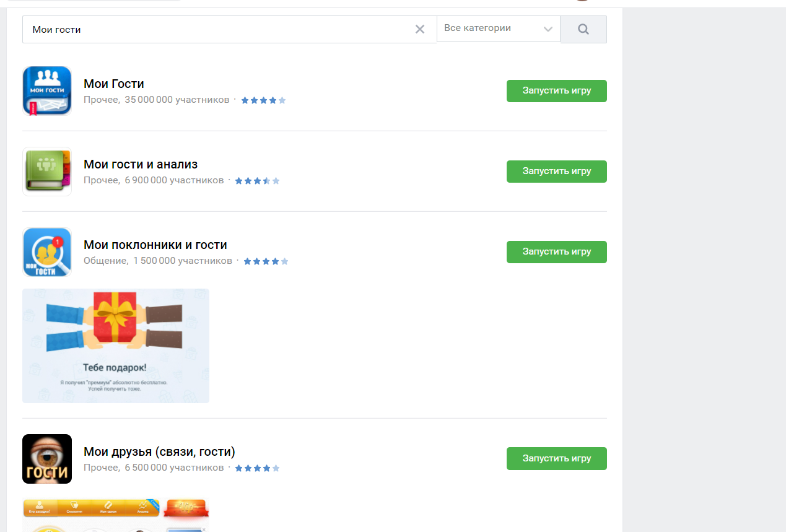
Task: Click the star rating of "Мои гости и анализ"
Action: [x=258, y=181]
